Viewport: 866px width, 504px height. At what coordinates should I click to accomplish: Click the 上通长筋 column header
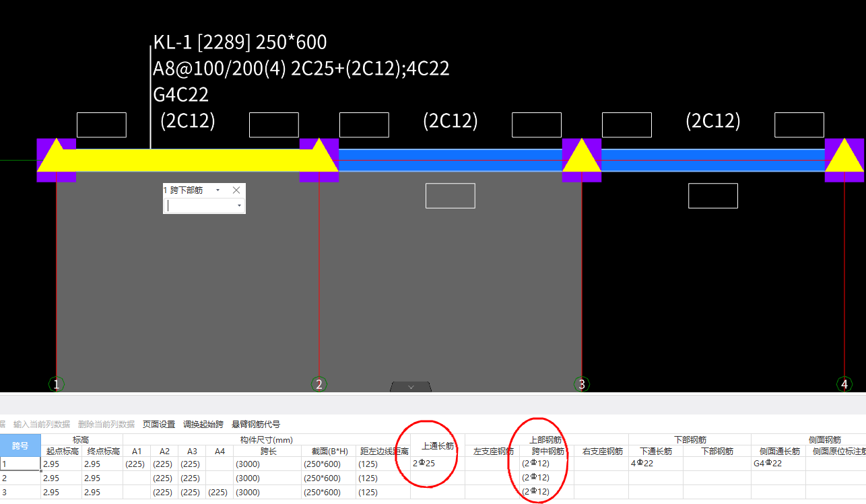pyautogui.click(x=438, y=445)
